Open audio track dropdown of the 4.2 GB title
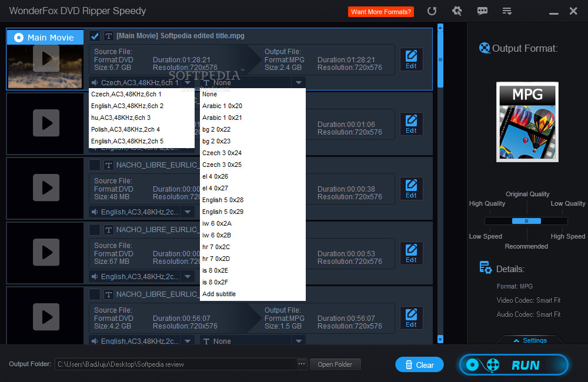The image size is (588, 382). click(x=188, y=341)
